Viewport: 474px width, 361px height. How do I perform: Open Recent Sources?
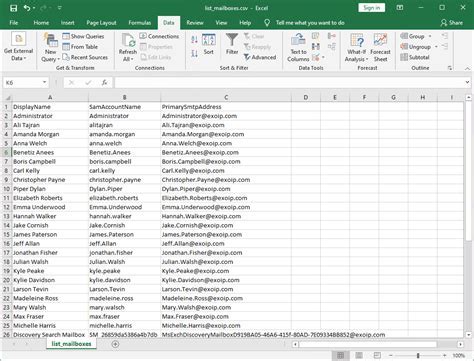click(x=85, y=57)
